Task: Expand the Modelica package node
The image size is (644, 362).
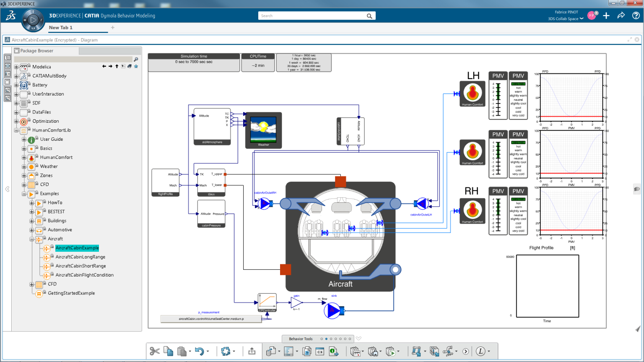Action: pyautogui.click(x=16, y=67)
